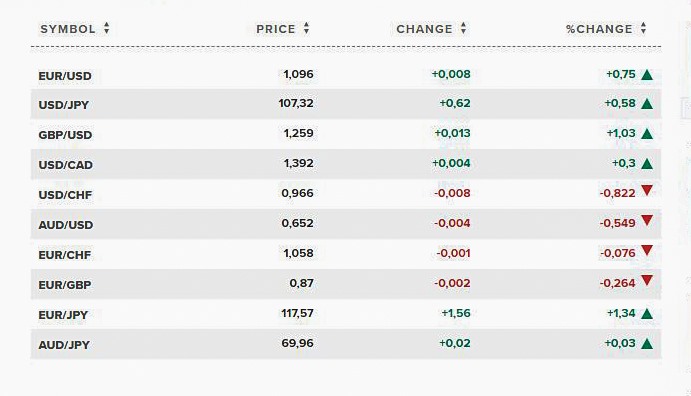Viewport: 691px width, 396px height.
Task: Sort table by the %CHANGE sort arrows
Action: [643, 29]
